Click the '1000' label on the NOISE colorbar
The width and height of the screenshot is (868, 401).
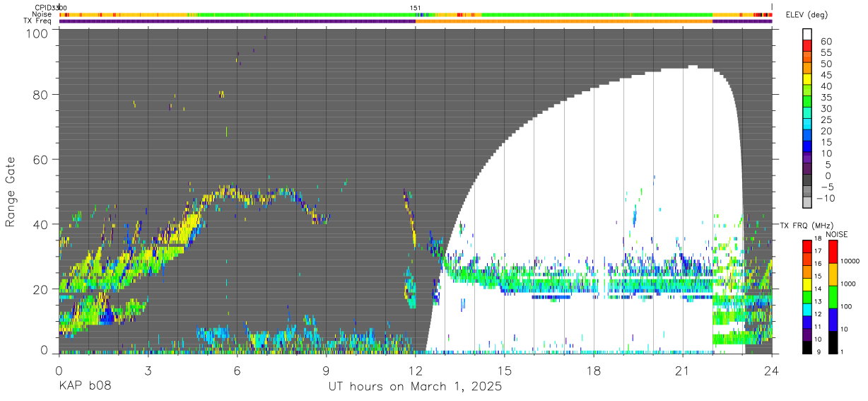pyautogui.click(x=848, y=284)
